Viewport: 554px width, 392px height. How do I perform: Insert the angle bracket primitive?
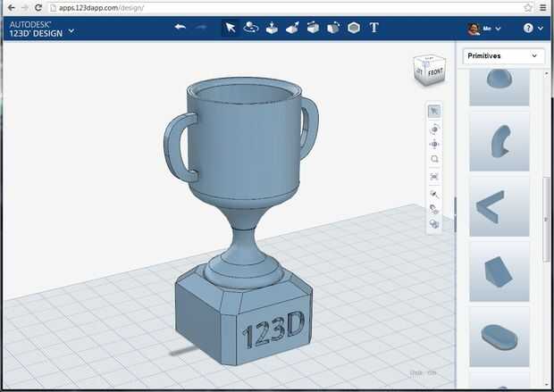[x=499, y=207]
